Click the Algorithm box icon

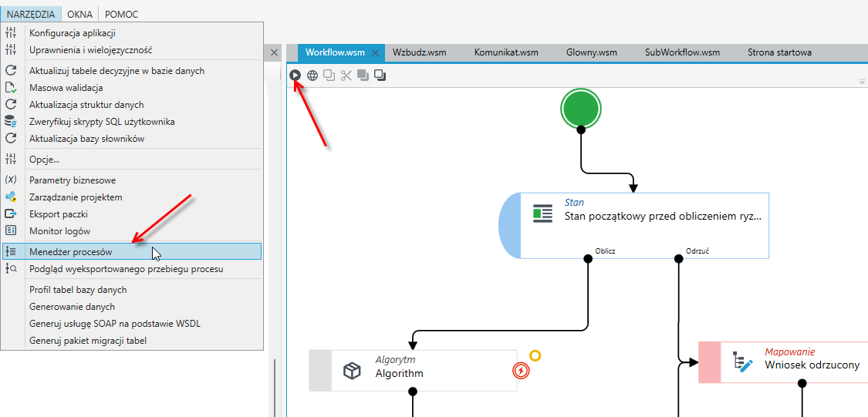[x=352, y=371]
